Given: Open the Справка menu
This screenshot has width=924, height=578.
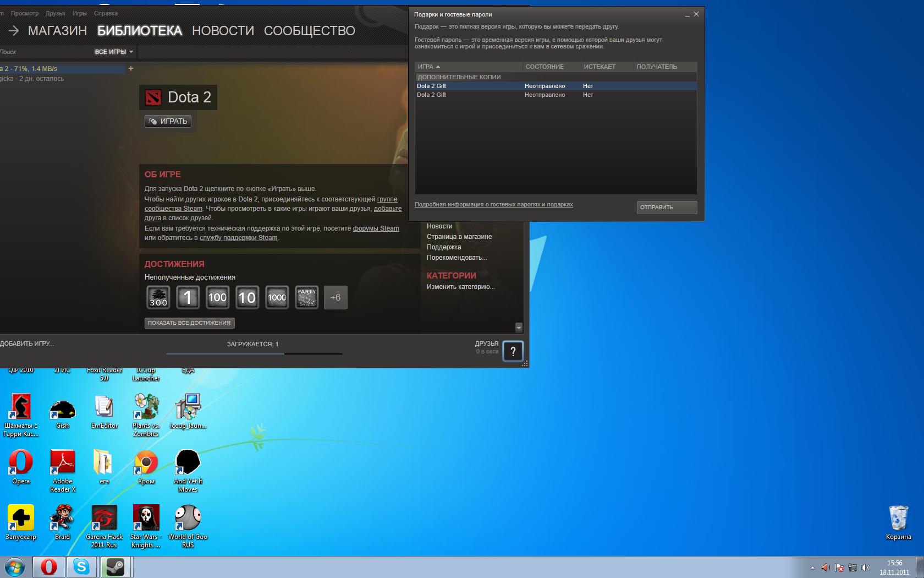Looking at the screenshot, I should point(106,13).
